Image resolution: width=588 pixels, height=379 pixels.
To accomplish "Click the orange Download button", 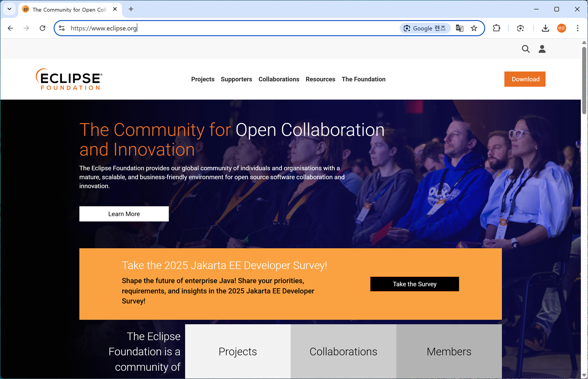I will 525,79.
